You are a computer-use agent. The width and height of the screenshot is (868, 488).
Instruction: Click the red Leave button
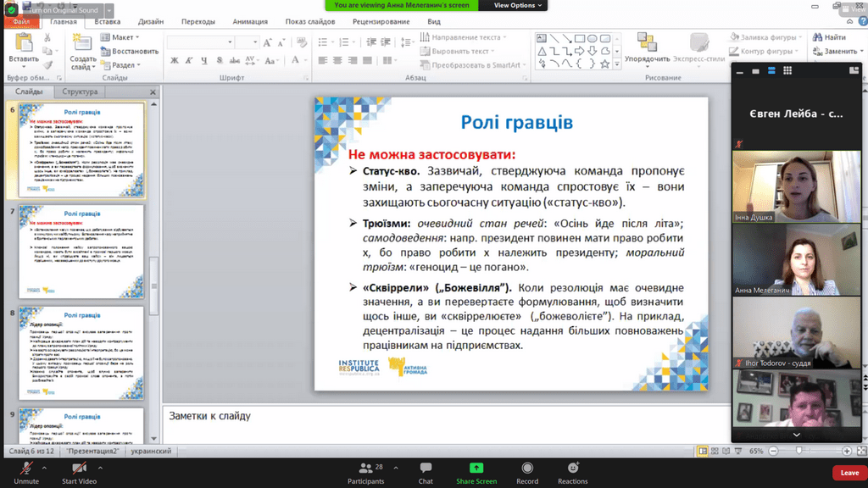click(849, 473)
